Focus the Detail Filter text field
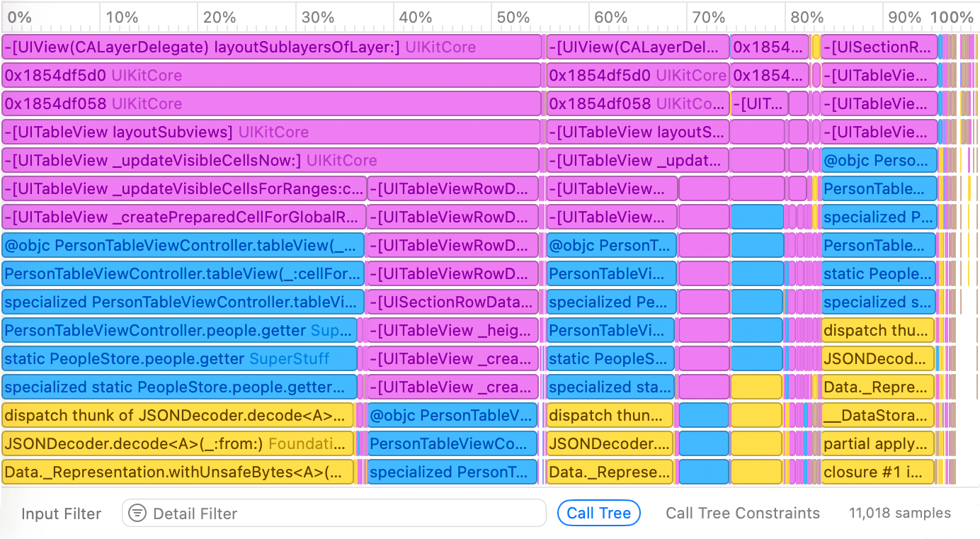This screenshot has width=980, height=539. (x=340, y=514)
